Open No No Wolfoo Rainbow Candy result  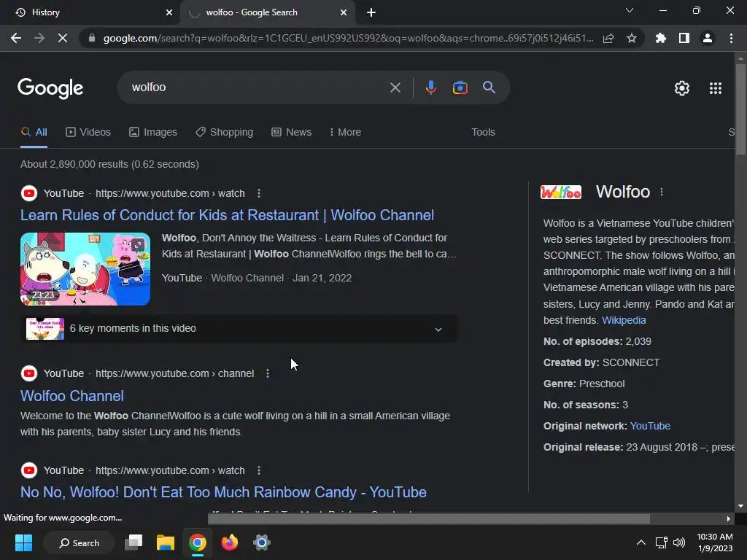coord(223,492)
